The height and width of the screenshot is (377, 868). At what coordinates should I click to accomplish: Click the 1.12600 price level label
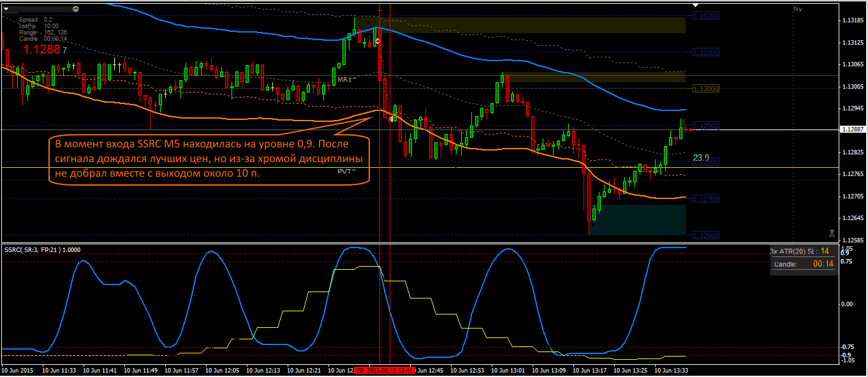pos(706,235)
